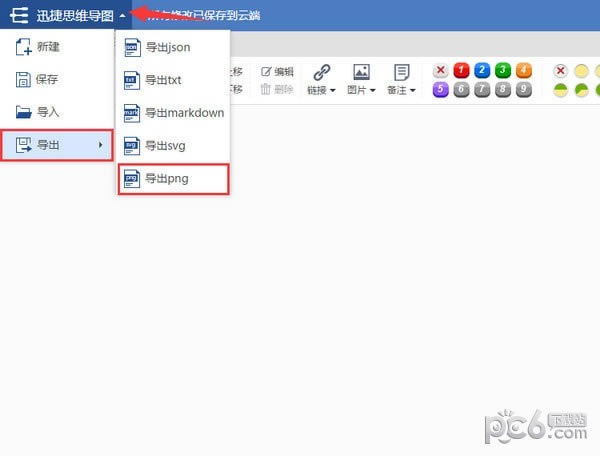Clear progress with the second red X icon

(561, 71)
